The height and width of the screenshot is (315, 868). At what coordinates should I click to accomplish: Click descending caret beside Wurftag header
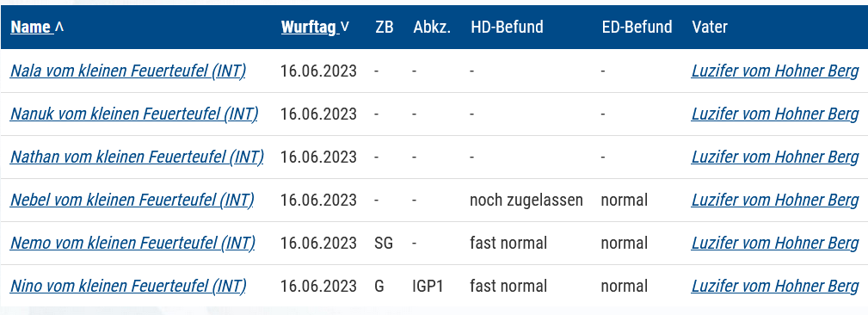346,27
